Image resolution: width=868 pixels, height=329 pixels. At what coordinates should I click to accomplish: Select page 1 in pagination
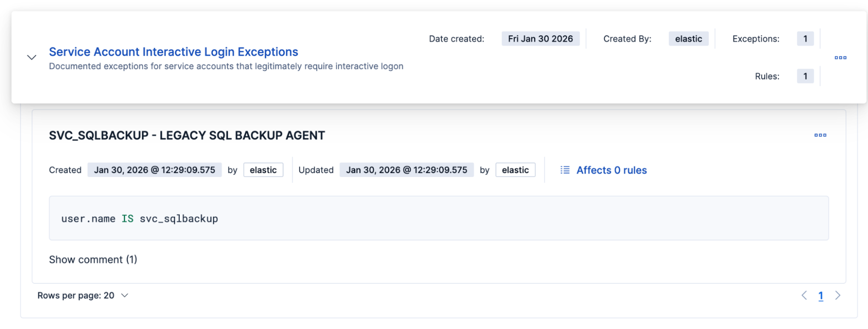point(821,296)
